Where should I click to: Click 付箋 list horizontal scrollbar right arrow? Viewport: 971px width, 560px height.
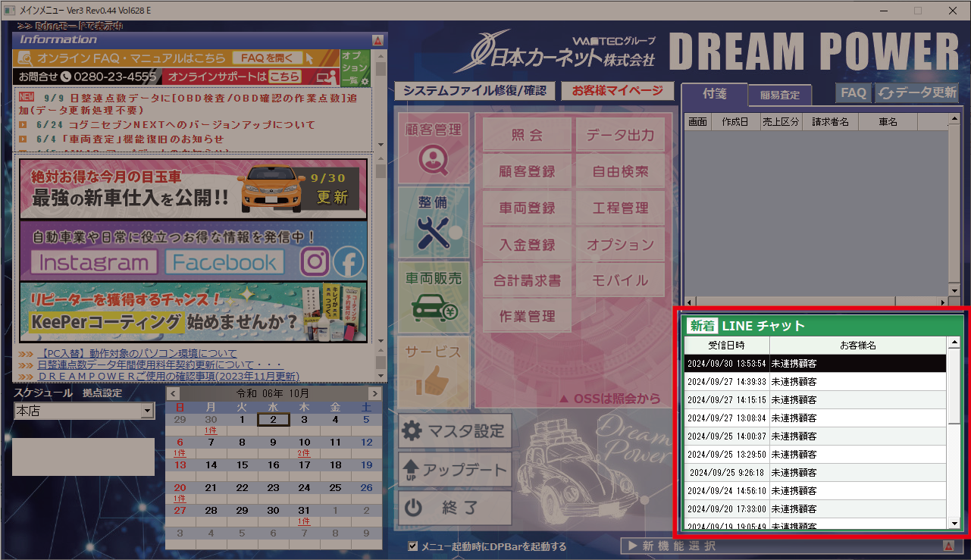point(943,301)
